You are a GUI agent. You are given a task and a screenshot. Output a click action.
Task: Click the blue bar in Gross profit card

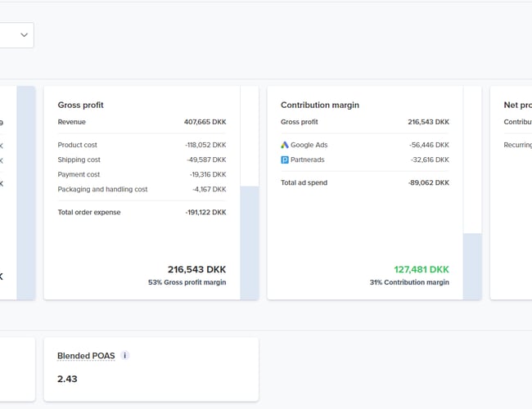click(x=250, y=242)
